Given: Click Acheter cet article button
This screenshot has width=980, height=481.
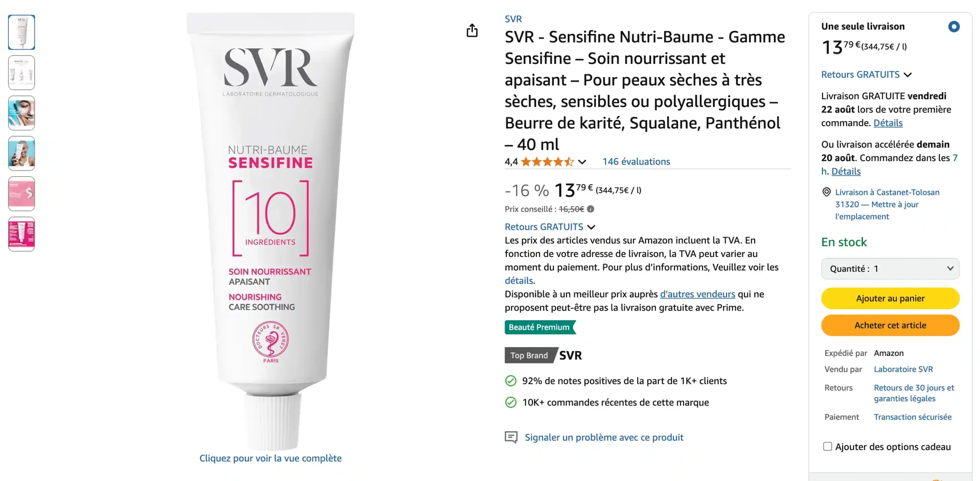Looking at the screenshot, I should [x=890, y=325].
